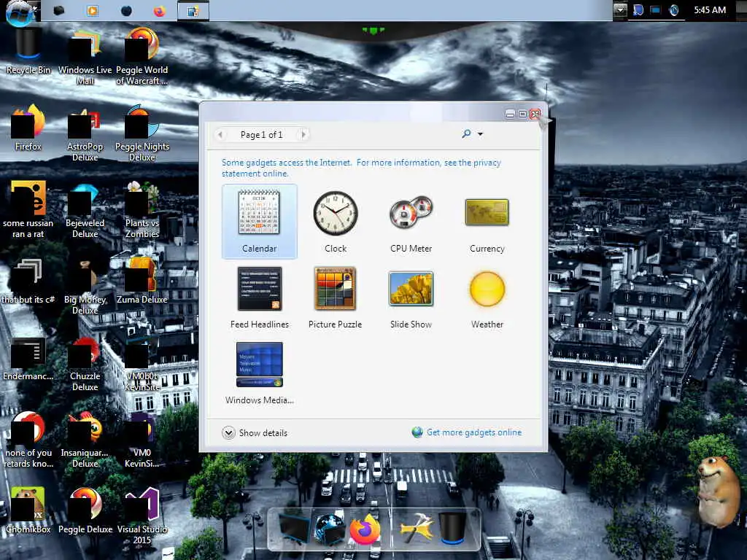Select Peggle Deluxe desktop icon
This screenshot has height=560, width=747.
tap(85, 510)
